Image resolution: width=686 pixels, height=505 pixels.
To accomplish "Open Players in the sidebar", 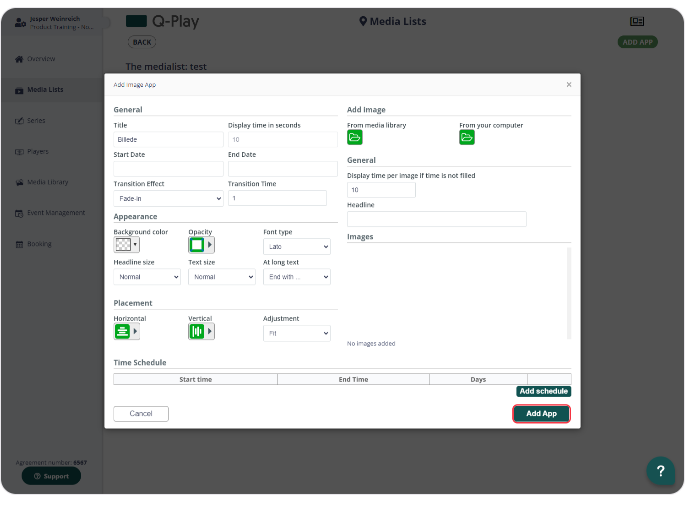I will pyautogui.click(x=38, y=152).
